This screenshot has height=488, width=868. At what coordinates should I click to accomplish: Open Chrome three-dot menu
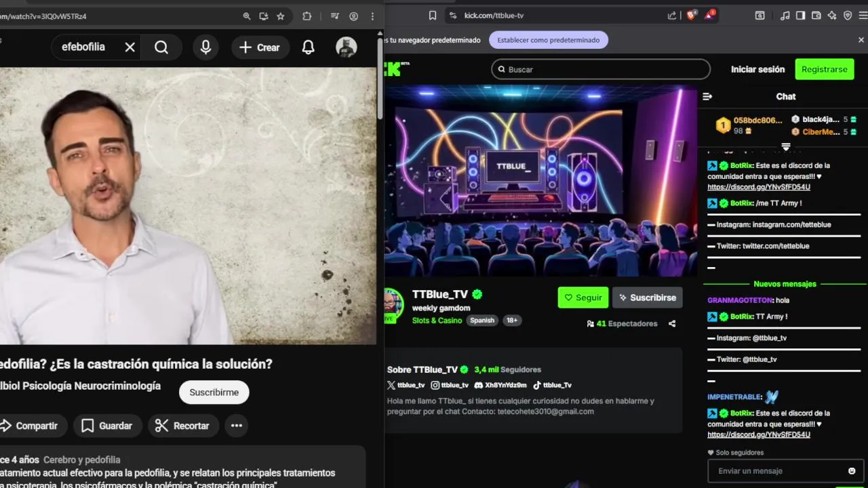tap(372, 16)
